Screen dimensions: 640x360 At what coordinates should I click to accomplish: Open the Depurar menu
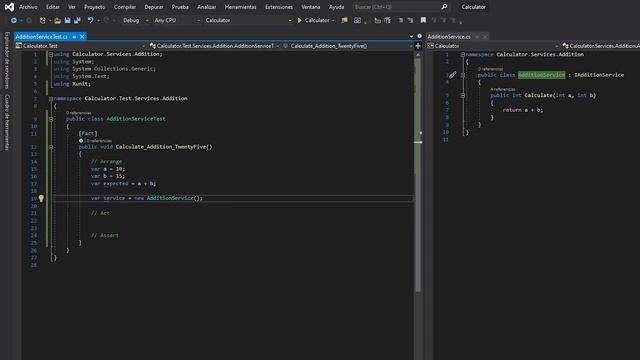click(154, 7)
